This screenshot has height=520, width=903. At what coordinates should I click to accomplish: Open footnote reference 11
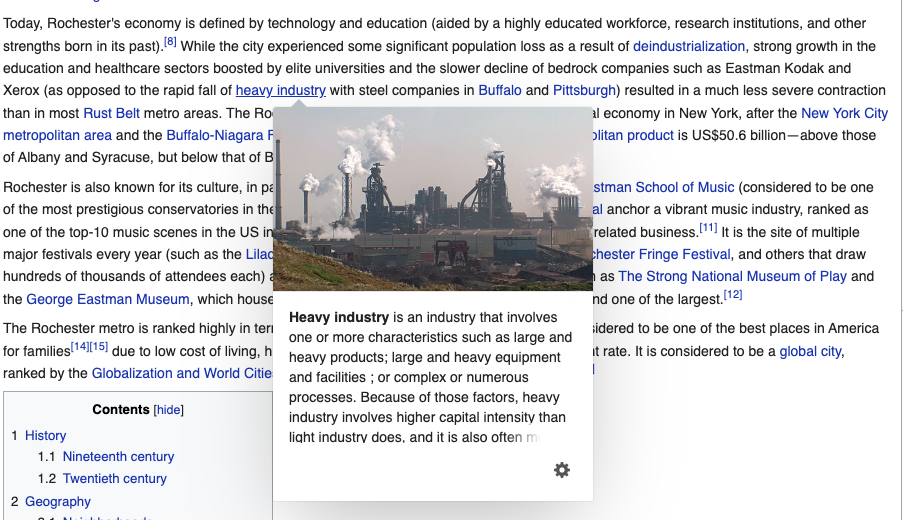708,228
